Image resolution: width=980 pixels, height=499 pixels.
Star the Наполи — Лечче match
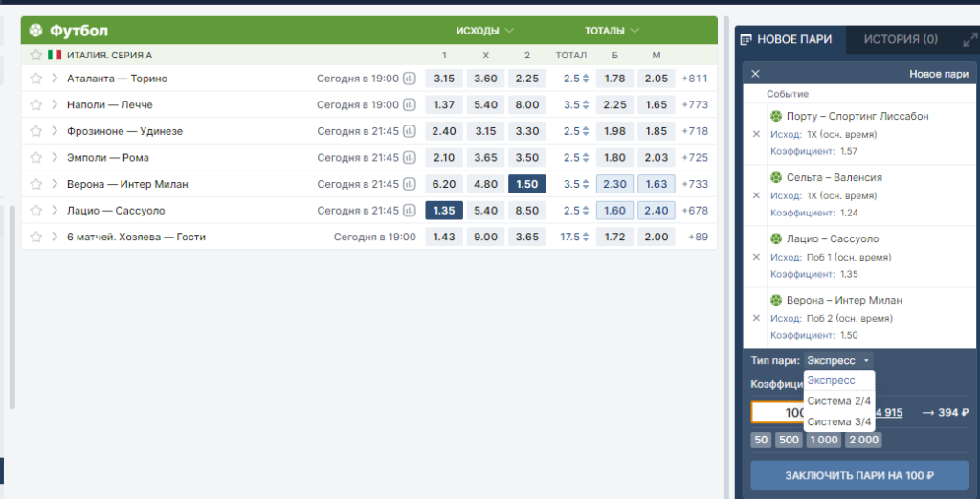(x=36, y=105)
